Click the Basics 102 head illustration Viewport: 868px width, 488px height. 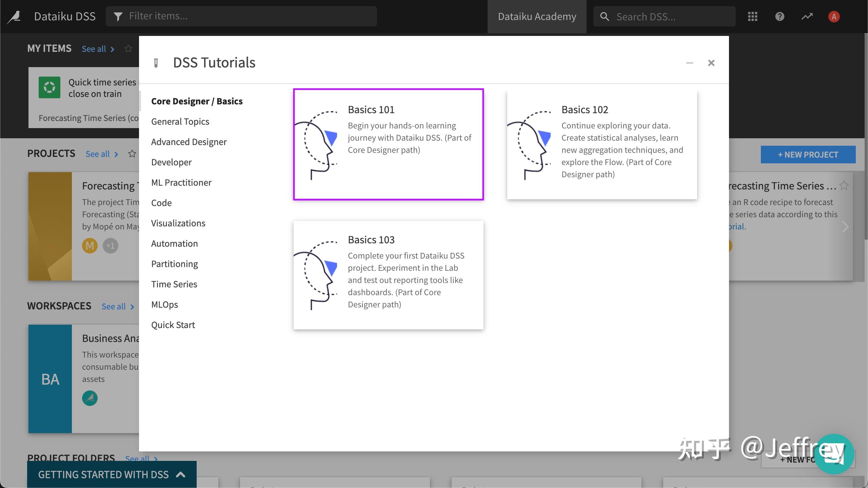(x=529, y=145)
